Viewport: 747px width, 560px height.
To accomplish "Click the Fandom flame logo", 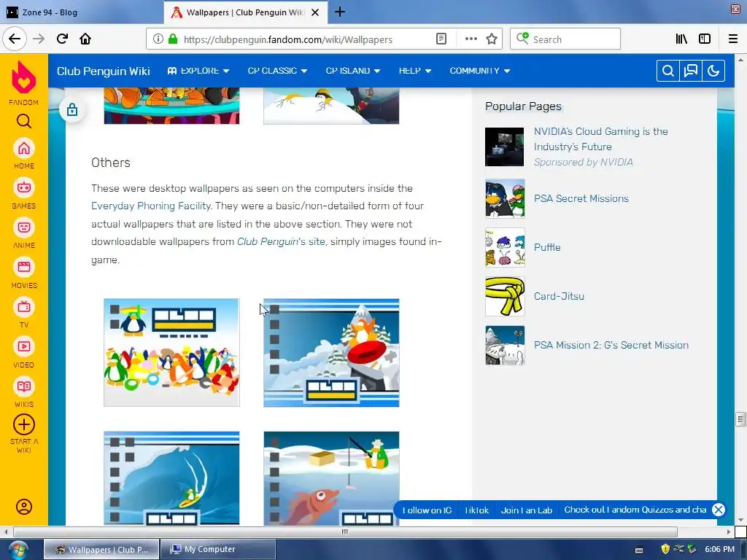I will (x=24, y=77).
